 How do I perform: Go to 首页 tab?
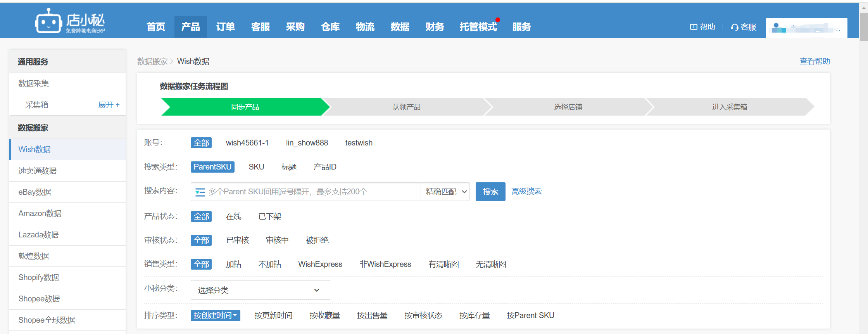coord(156,27)
